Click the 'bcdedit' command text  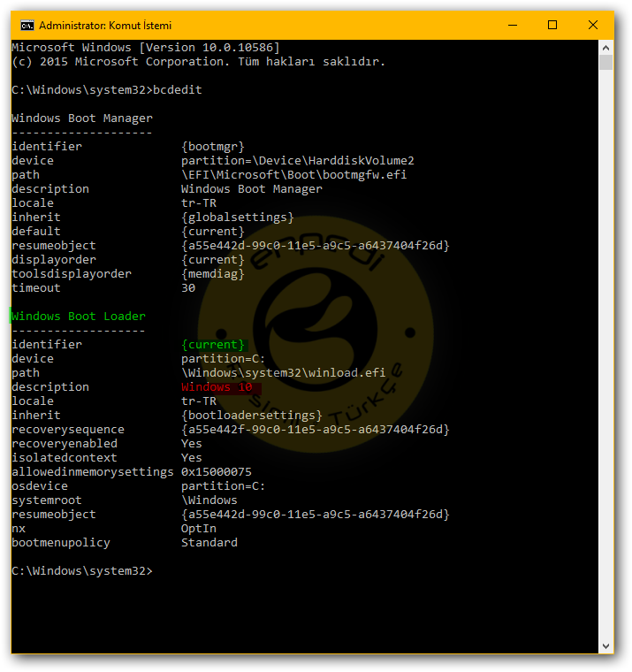click(x=178, y=90)
